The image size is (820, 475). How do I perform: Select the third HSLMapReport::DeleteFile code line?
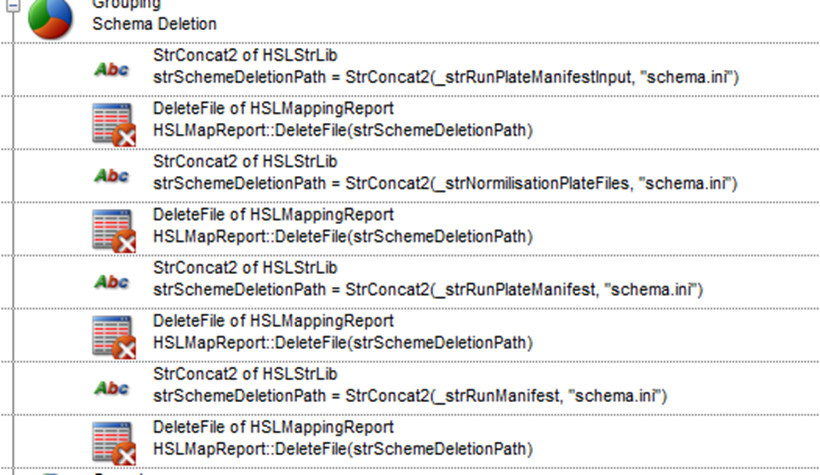tap(343, 343)
